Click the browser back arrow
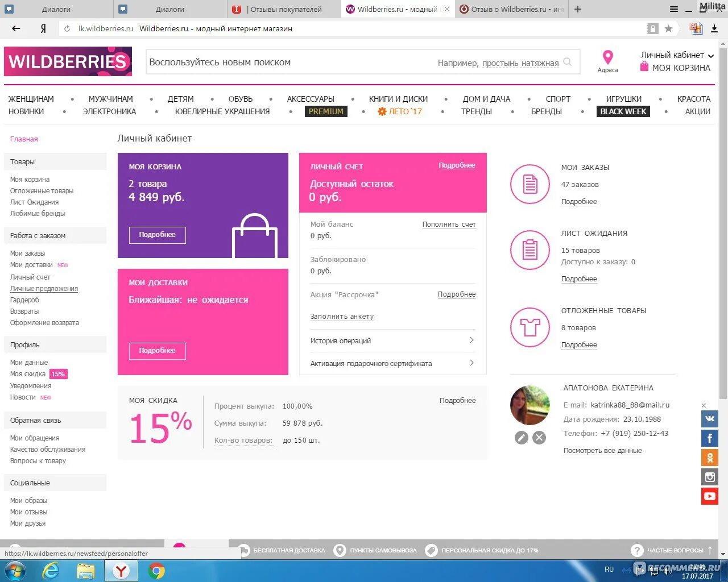This screenshot has height=582, width=728. [x=16, y=28]
